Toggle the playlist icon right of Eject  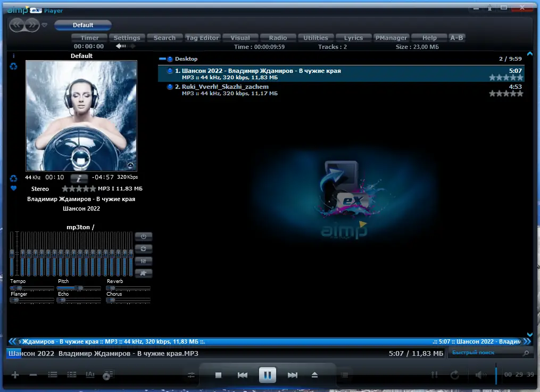[344, 375]
